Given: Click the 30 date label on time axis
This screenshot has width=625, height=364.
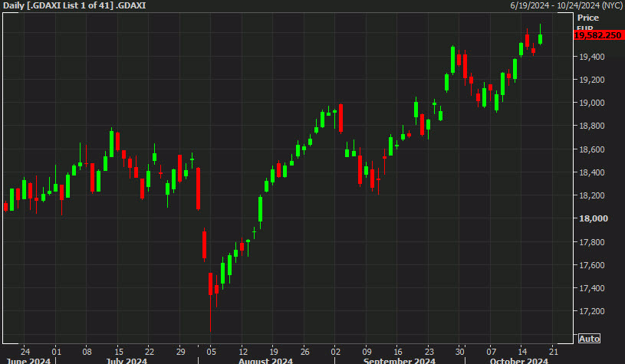Looking at the screenshot, I should (x=459, y=352).
